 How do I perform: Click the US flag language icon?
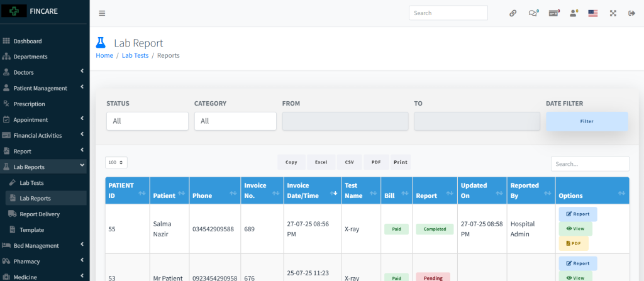tap(592, 13)
